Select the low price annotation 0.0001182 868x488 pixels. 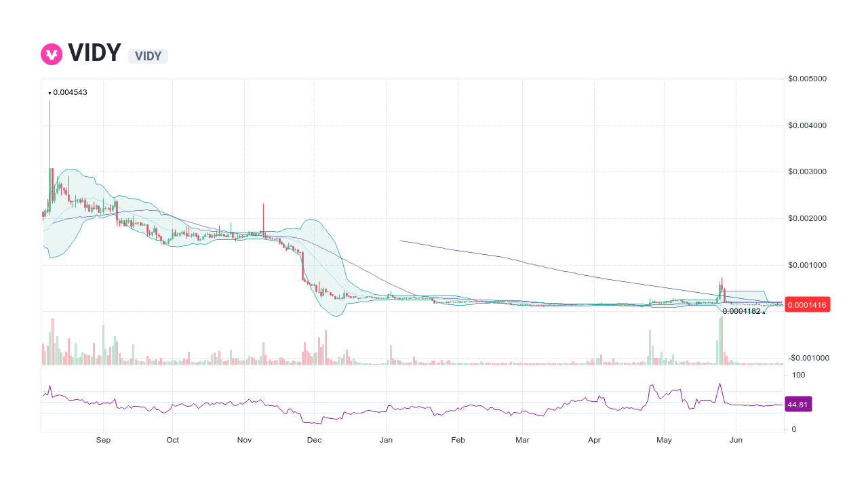(742, 310)
